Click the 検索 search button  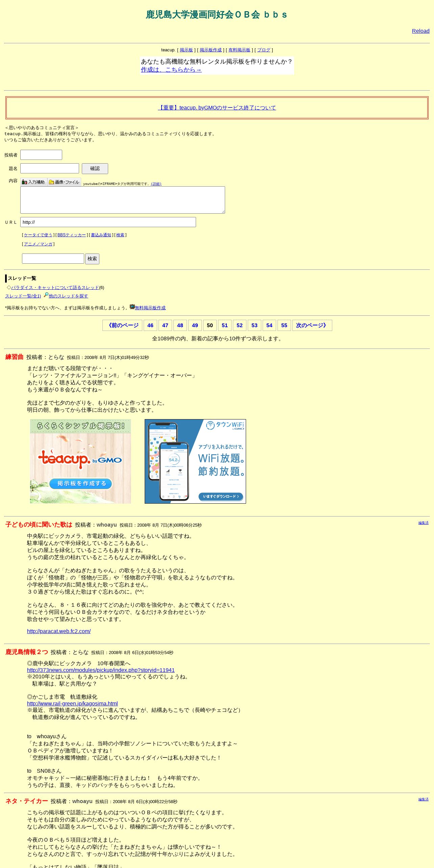[x=92, y=259]
